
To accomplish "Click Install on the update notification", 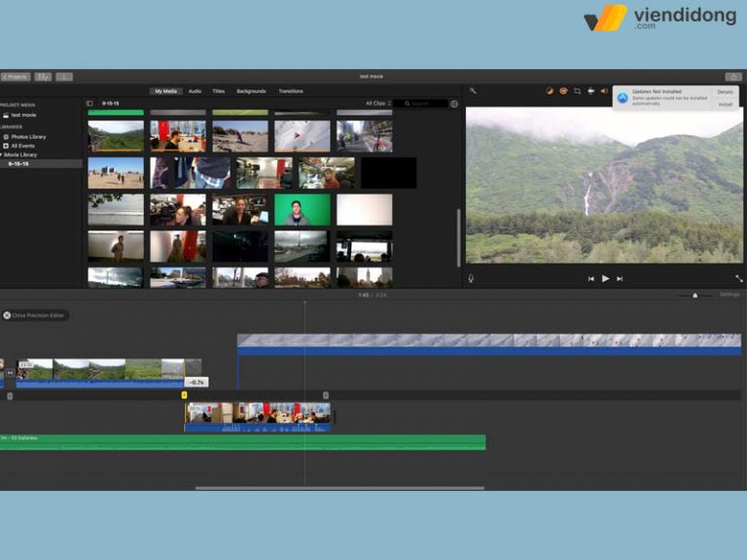I will pos(725,104).
